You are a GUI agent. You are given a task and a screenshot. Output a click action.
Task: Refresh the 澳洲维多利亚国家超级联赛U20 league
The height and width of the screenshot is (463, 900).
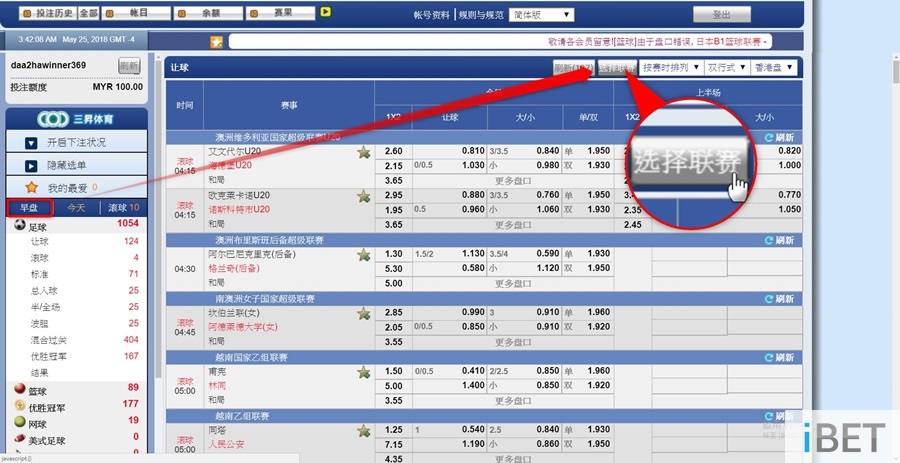pyautogui.click(x=779, y=137)
